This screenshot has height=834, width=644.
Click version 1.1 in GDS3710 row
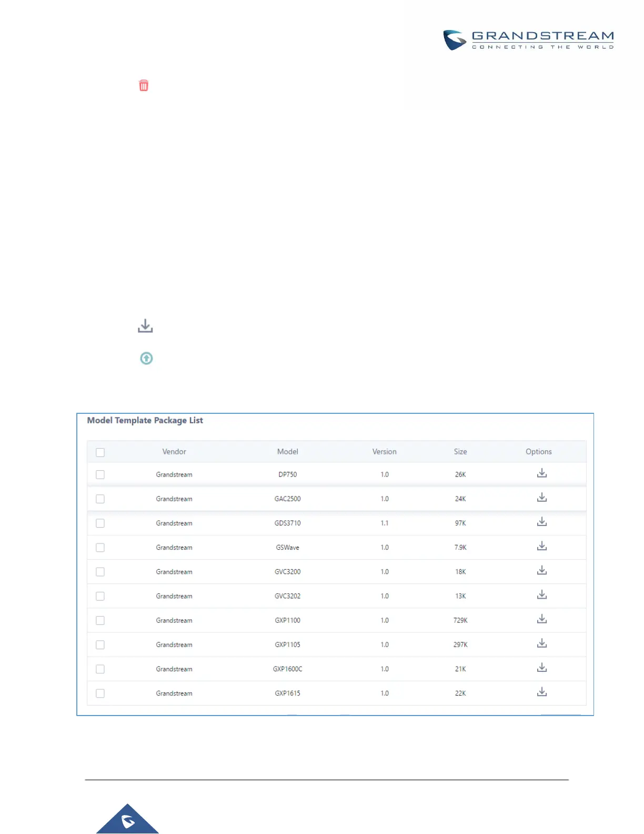pyautogui.click(x=385, y=523)
